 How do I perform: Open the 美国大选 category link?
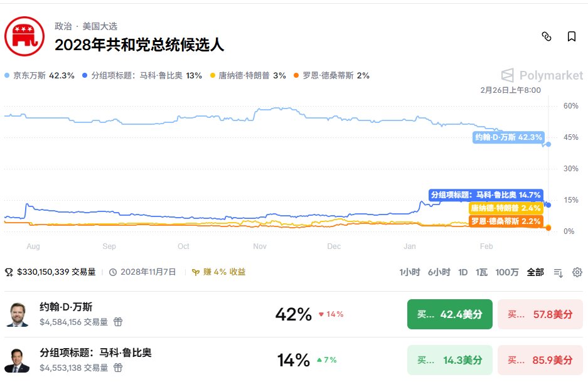click(x=100, y=26)
